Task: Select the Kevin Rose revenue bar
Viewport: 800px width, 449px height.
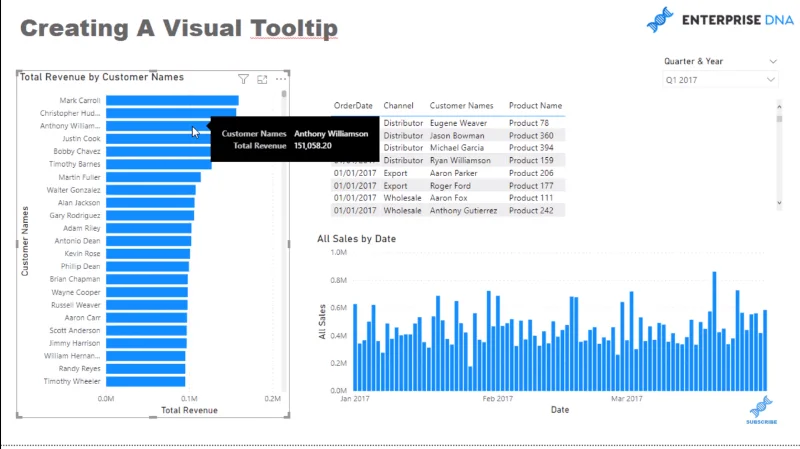Action: point(148,254)
